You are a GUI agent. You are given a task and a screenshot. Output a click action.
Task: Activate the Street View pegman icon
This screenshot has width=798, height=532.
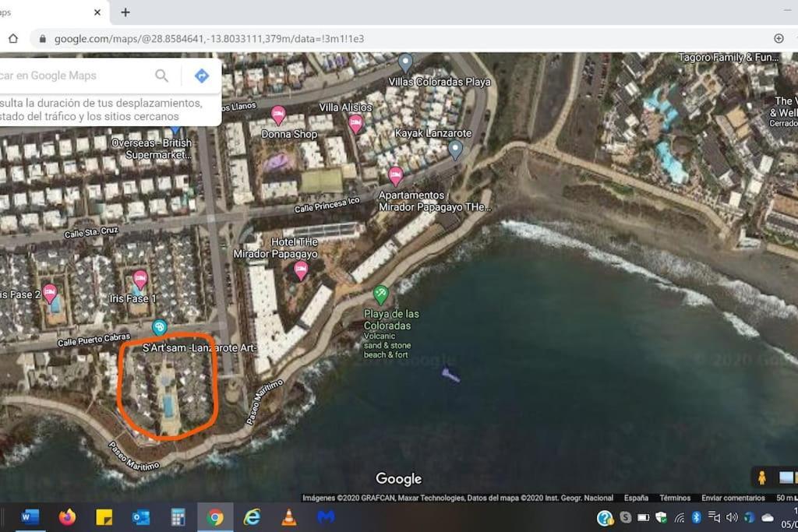coord(761,477)
